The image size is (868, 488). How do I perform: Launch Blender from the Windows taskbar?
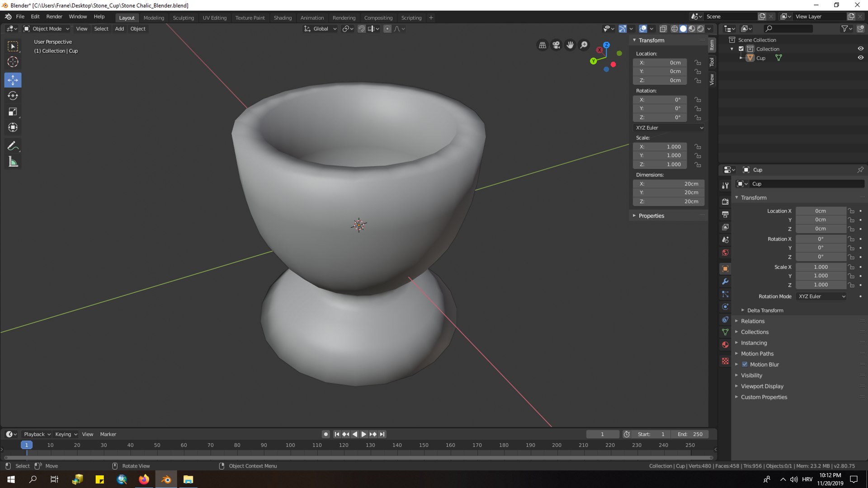[x=166, y=479]
